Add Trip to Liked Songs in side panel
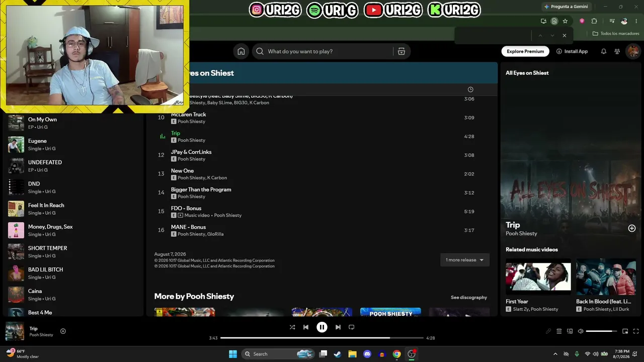This screenshot has width=644, height=362. point(632,228)
